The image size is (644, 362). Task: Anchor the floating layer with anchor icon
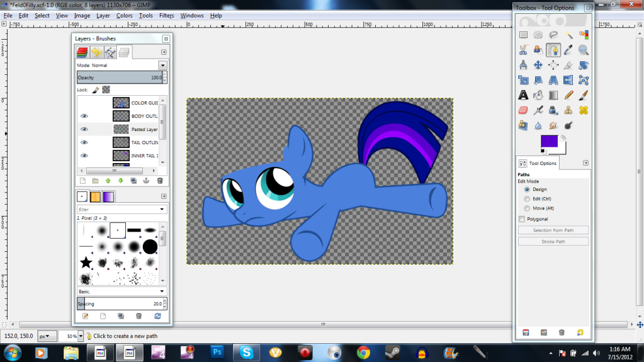point(147,181)
